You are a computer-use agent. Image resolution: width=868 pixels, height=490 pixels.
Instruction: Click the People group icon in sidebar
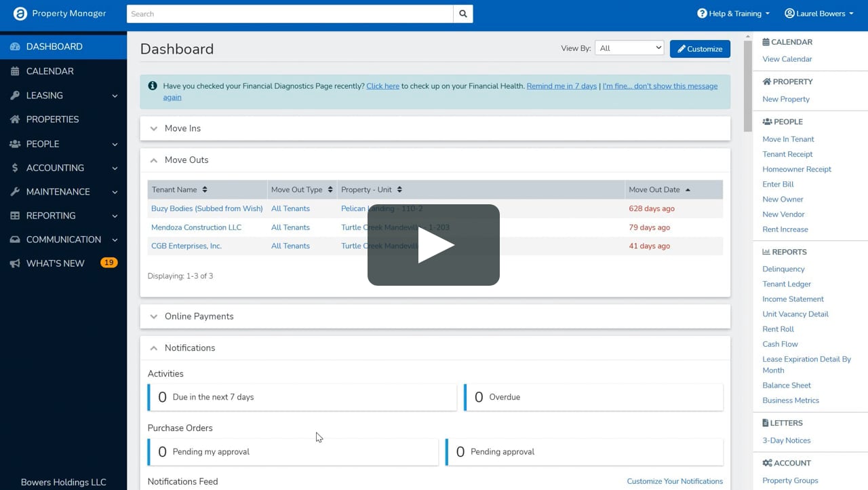[x=15, y=144]
